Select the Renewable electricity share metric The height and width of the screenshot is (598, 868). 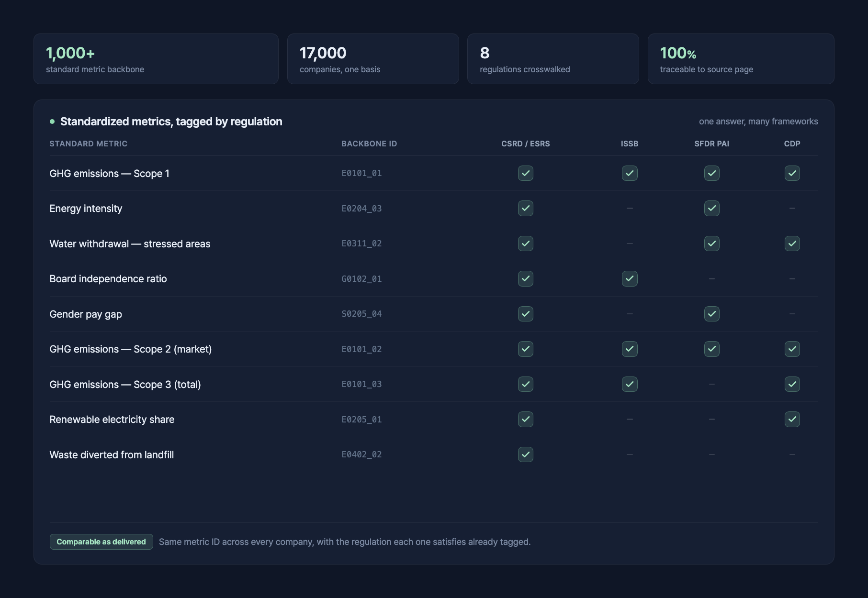tap(112, 420)
